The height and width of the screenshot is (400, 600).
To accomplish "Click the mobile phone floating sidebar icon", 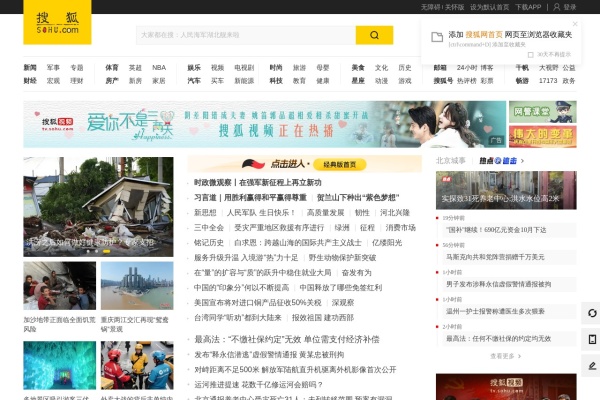I will (592, 339).
